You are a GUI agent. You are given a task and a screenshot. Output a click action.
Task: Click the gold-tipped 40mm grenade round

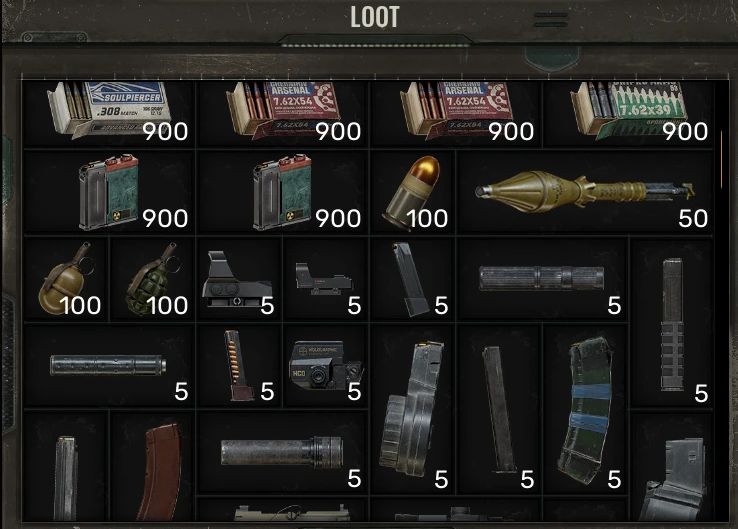[x=412, y=192]
